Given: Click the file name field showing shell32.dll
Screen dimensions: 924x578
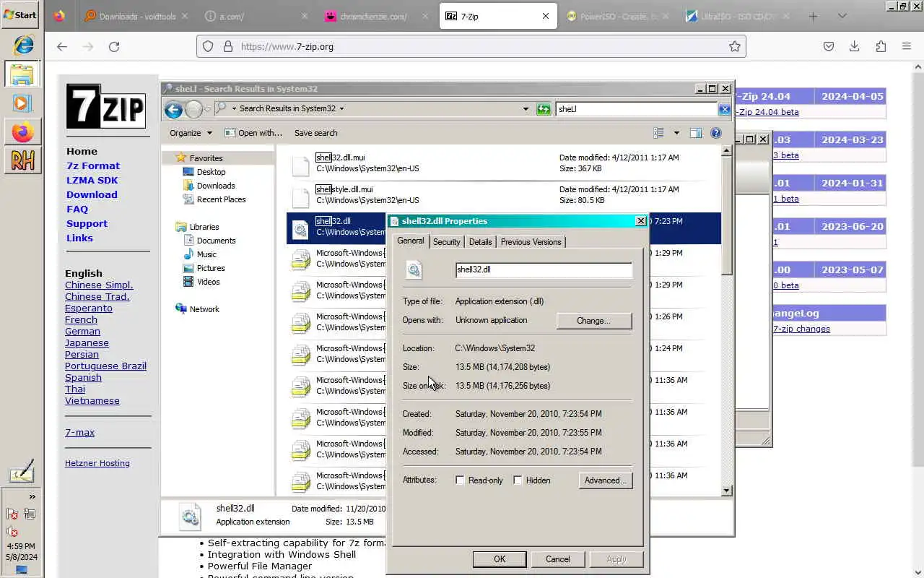Looking at the screenshot, I should coord(544,269).
